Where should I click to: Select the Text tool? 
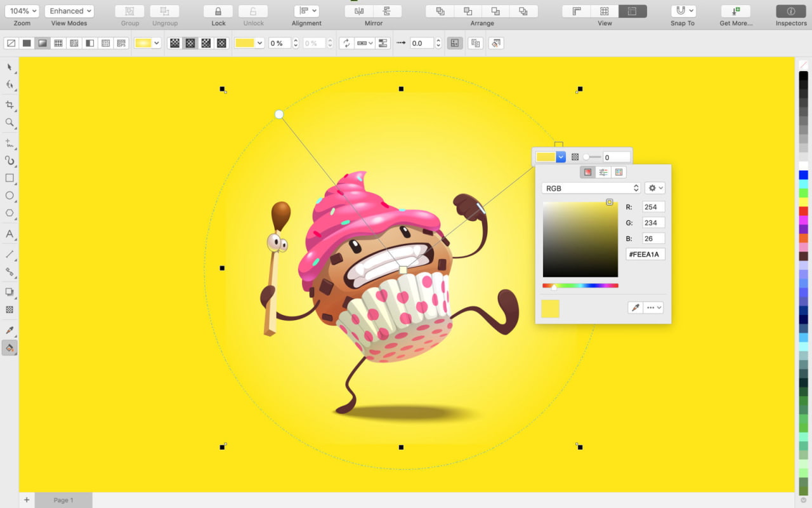[10, 234]
